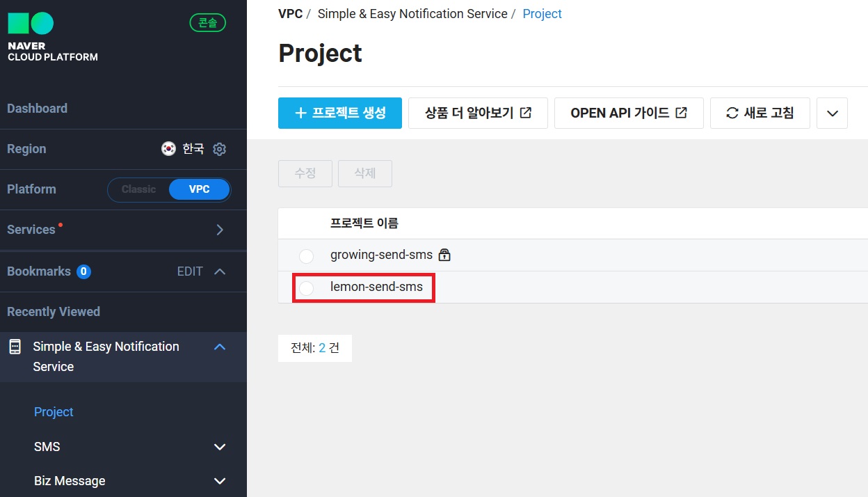Click EDIT next to Bookmarks
This screenshot has height=497, width=868.
(x=190, y=271)
